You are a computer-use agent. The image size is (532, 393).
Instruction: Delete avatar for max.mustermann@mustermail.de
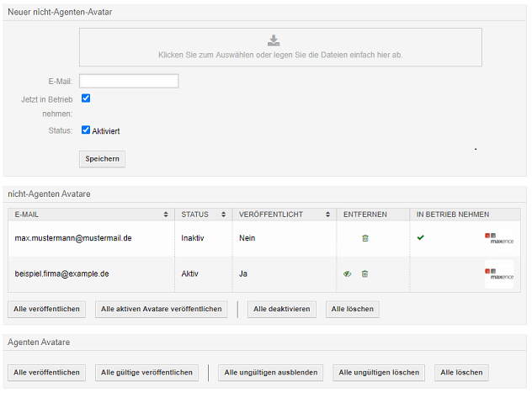click(x=364, y=238)
